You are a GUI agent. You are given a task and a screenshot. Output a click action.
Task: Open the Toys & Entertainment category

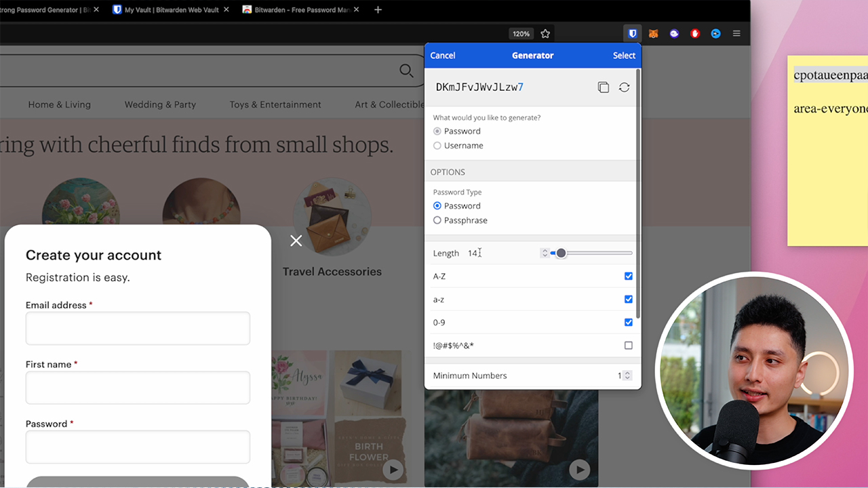click(275, 104)
